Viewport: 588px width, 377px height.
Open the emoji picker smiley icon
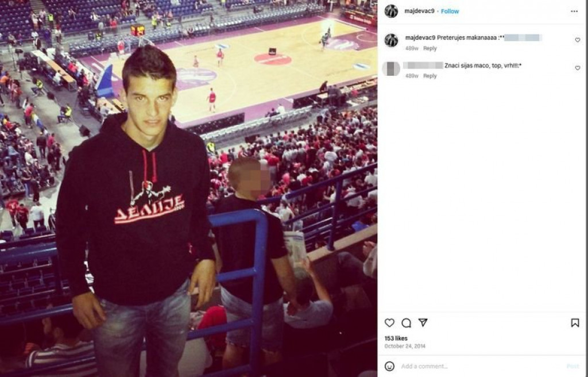[x=390, y=366]
